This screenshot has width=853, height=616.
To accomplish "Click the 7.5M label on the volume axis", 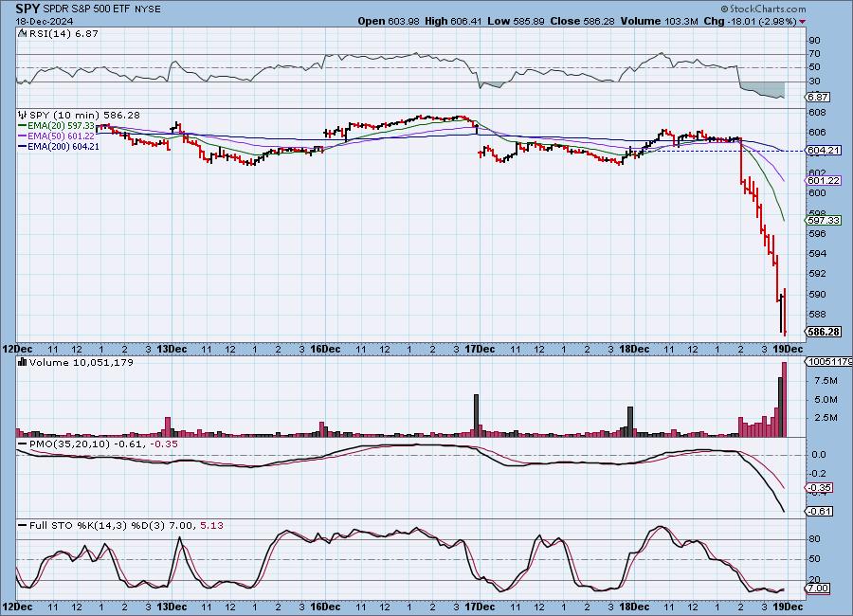I will (826, 380).
